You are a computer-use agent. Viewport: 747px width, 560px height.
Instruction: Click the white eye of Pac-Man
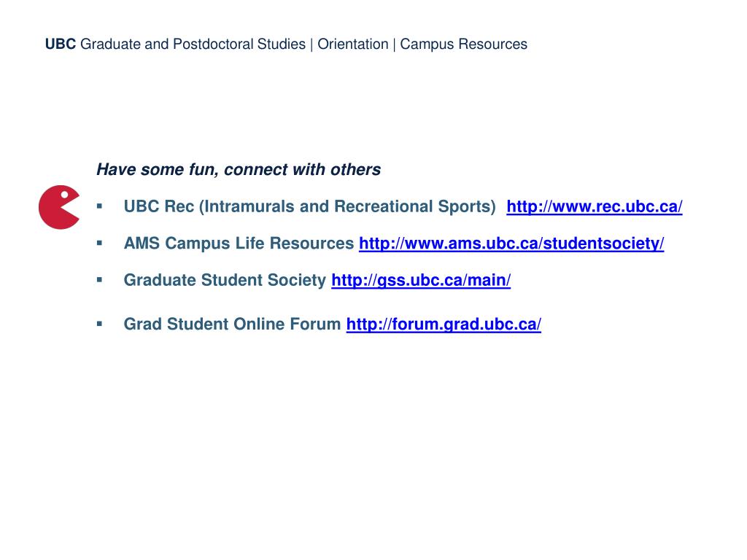pyautogui.click(x=64, y=195)
